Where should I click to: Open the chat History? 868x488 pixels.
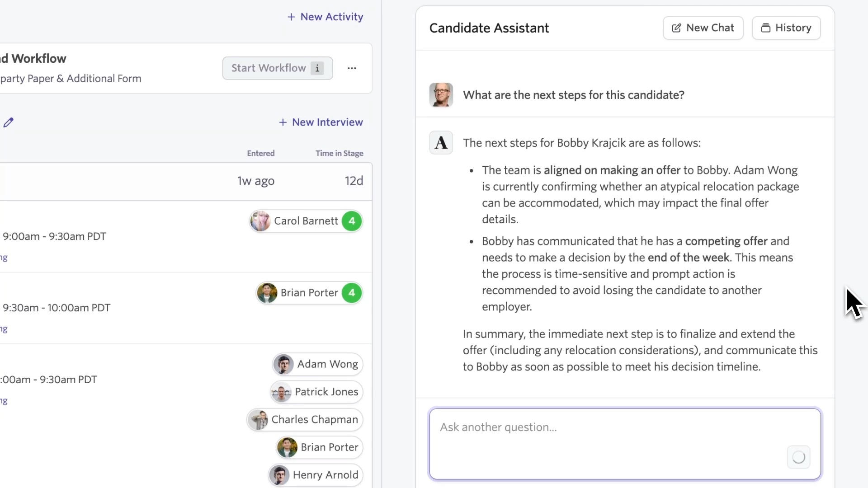pos(786,28)
